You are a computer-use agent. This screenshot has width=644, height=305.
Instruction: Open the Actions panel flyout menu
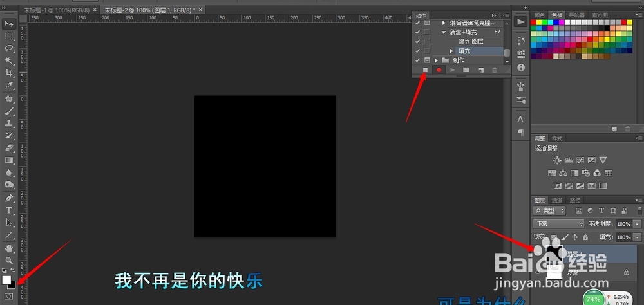tap(506, 15)
